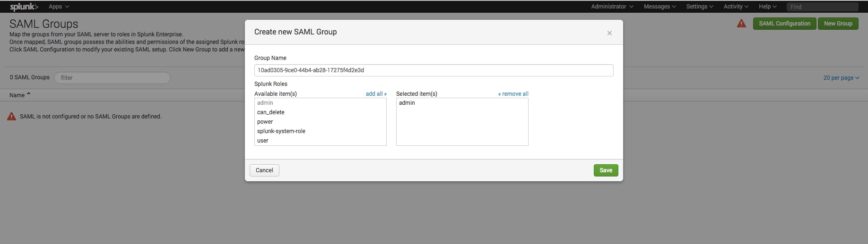This screenshot has height=244, width=868.
Task: Select can_delete role from available items
Action: (320, 112)
